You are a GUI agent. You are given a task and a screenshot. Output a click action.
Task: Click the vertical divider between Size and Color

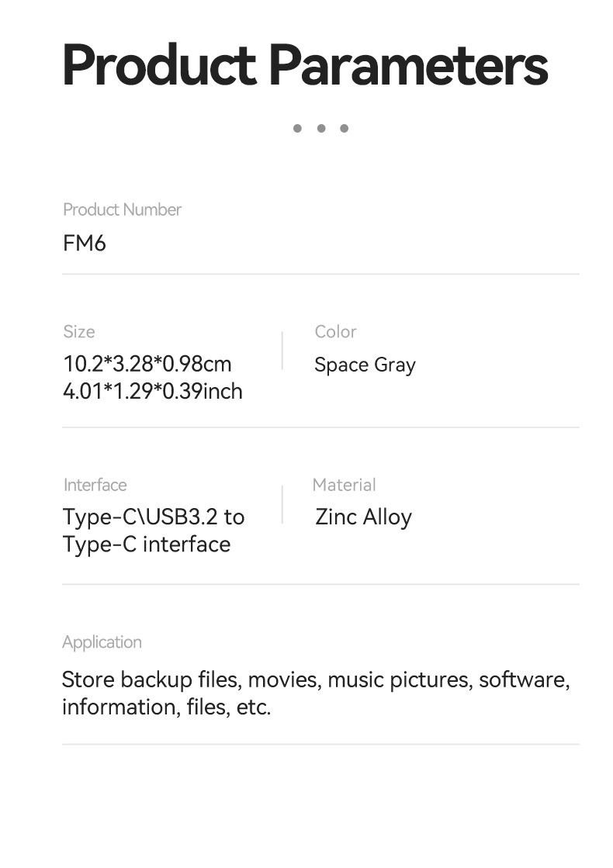click(282, 351)
